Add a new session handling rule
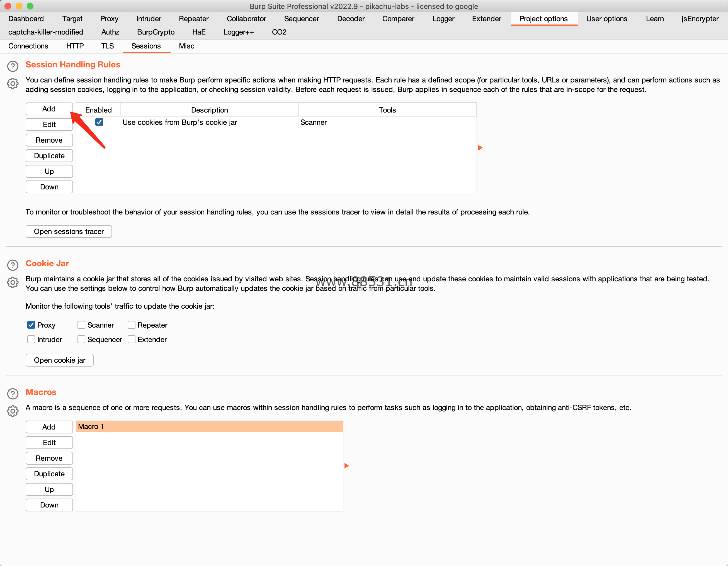 (49, 109)
